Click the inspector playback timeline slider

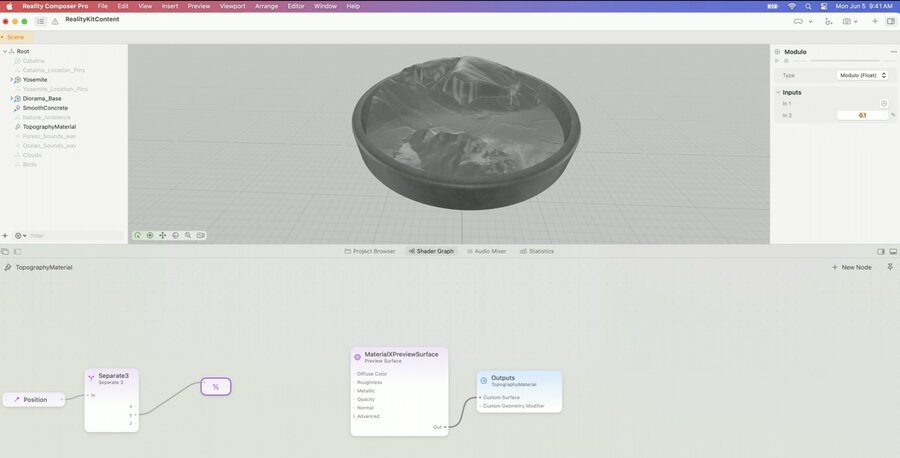tap(845, 61)
